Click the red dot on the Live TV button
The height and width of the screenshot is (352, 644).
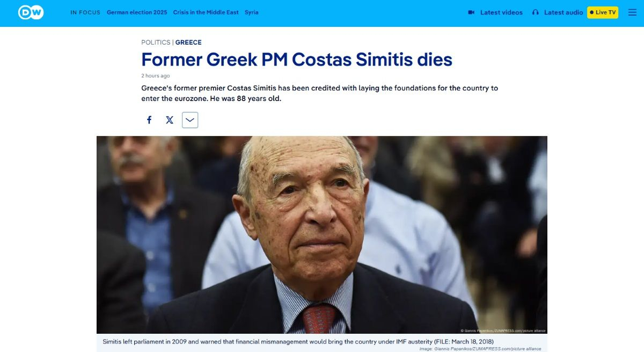(592, 12)
